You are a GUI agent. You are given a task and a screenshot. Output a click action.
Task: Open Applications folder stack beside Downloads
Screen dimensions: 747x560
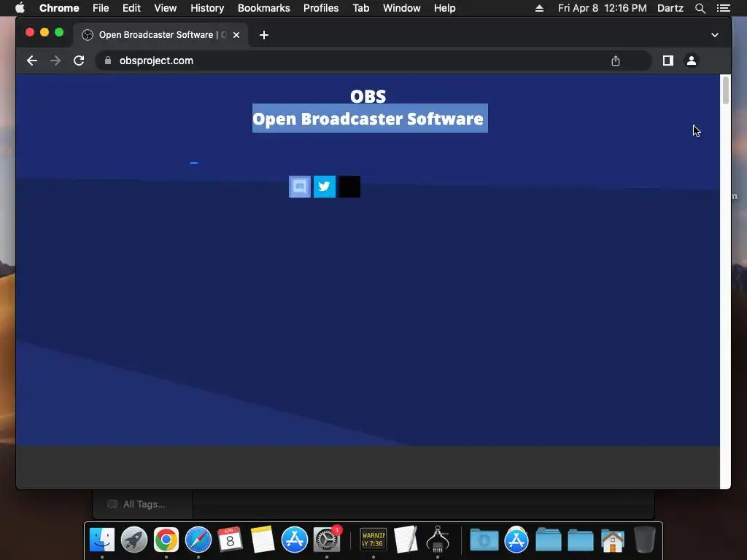516,540
